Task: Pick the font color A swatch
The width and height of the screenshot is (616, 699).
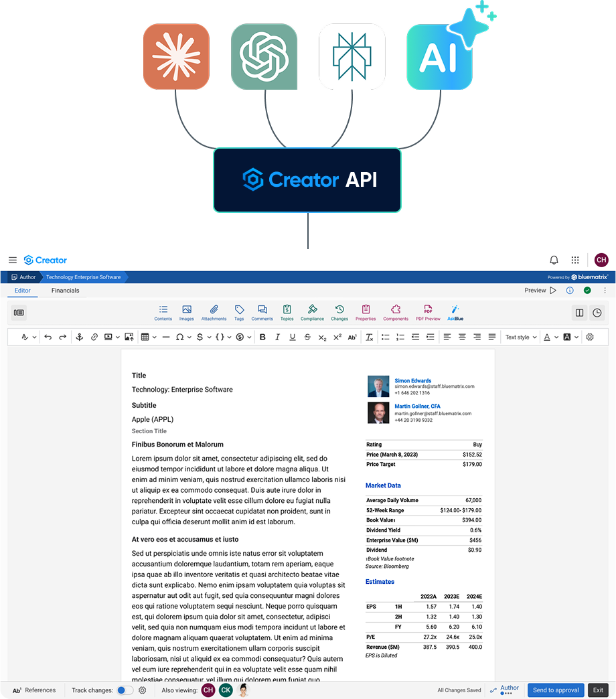Action: click(x=547, y=337)
